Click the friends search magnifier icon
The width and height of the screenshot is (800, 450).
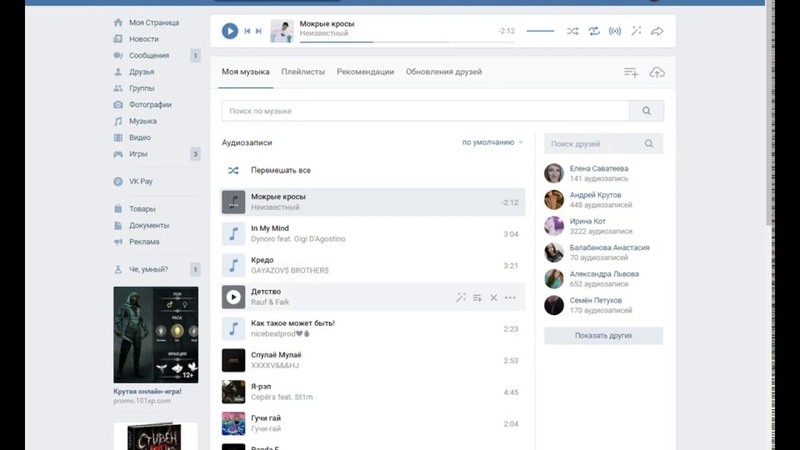tap(648, 144)
